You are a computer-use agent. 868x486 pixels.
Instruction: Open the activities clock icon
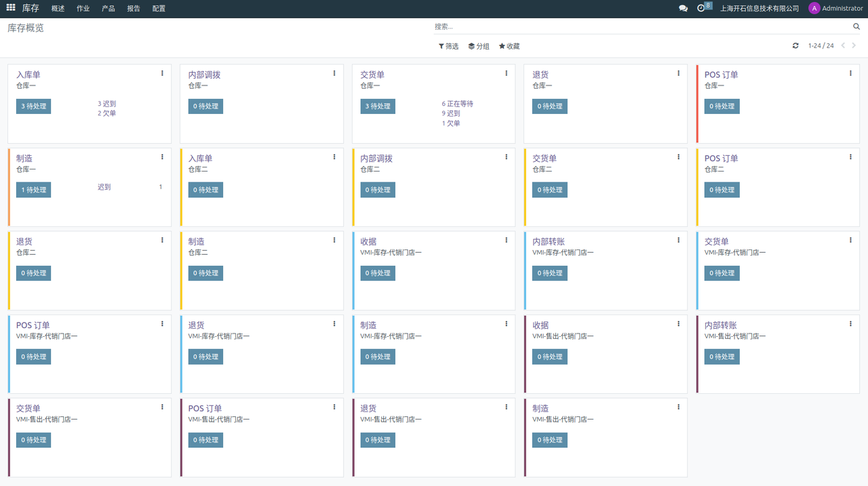[x=701, y=9]
